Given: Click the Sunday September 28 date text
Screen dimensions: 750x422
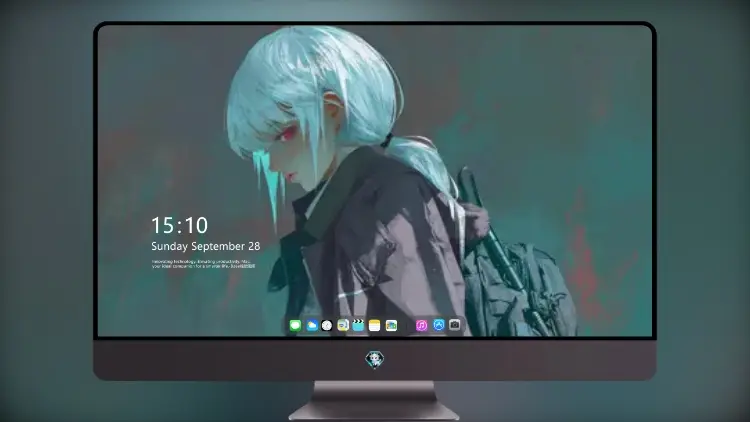Looking at the screenshot, I should pos(206,246).
